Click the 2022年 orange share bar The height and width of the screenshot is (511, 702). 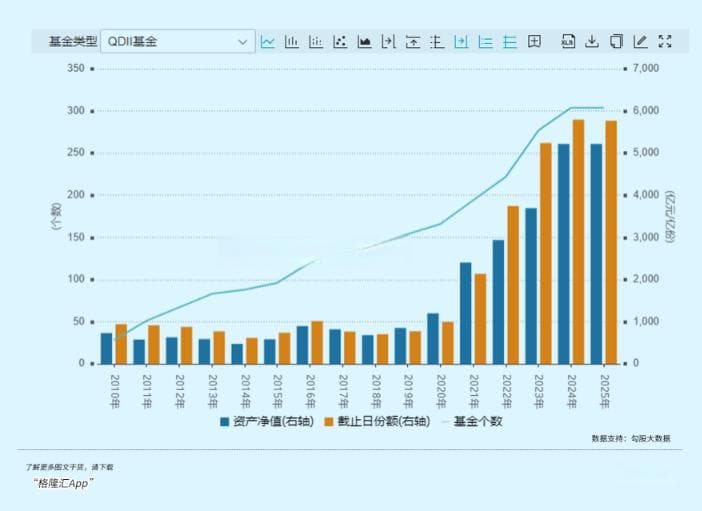tap(513, 285)
